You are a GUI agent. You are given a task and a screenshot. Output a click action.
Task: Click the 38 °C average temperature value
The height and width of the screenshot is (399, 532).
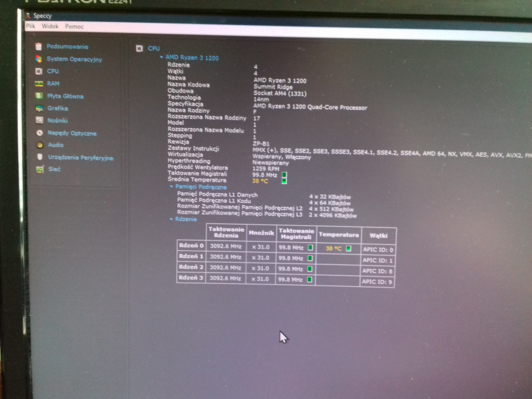(260, 181)
